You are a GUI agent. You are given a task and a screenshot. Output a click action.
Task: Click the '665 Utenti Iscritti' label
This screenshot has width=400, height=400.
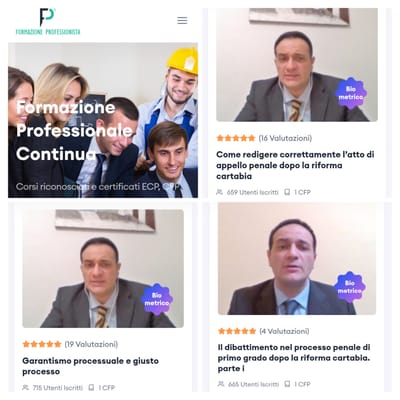tap(253, 384)
